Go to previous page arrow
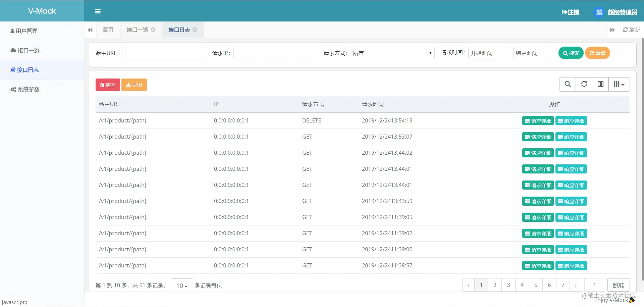The image size is (644, 307). 468,285
